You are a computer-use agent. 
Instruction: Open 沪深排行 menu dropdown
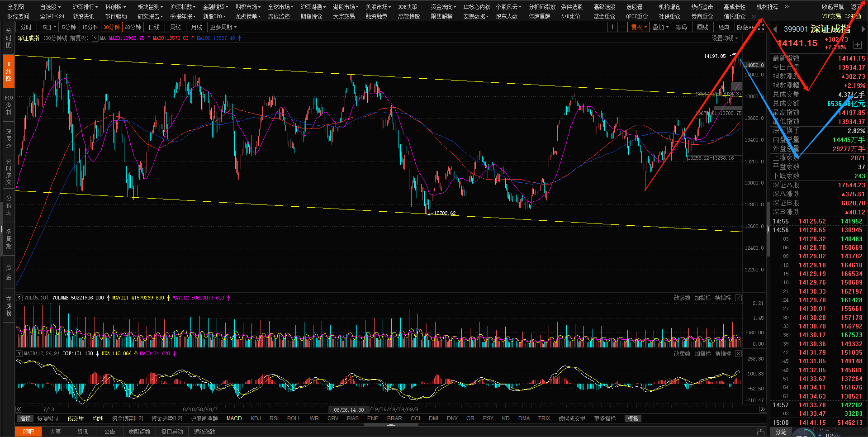coord(85,7)
